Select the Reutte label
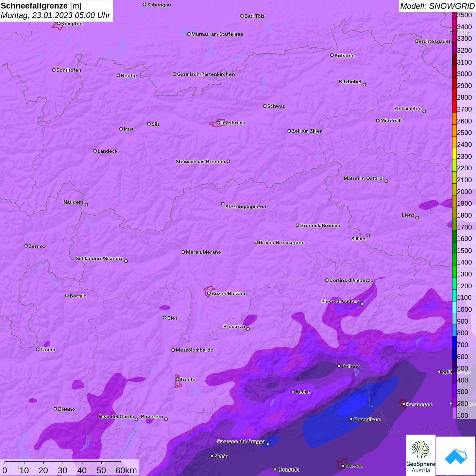The height and width of the screenshot is (476, 476). click(x=129, y=75)
